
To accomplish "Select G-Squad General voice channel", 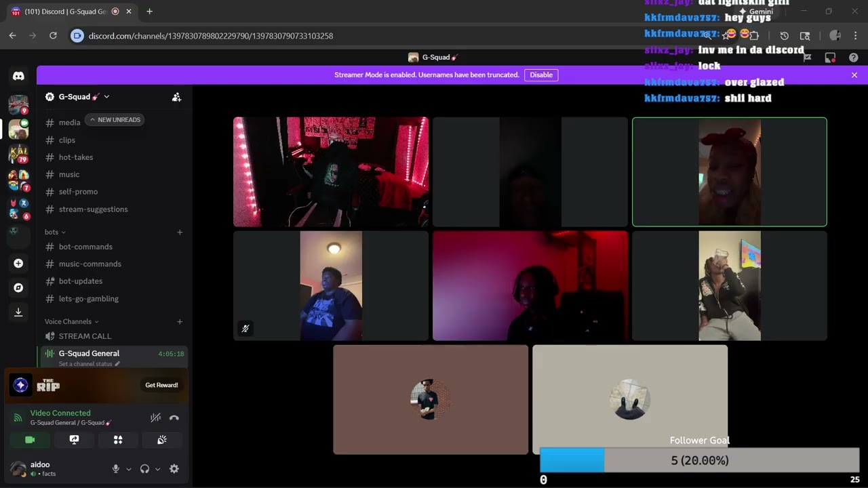I will click(x=114, y=357).
